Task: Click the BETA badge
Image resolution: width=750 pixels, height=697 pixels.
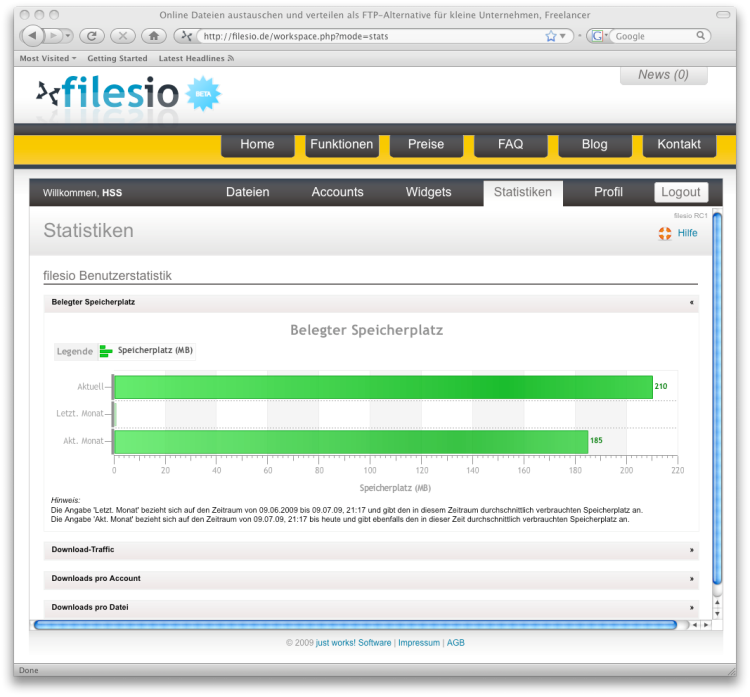Action: coord(203,94)
